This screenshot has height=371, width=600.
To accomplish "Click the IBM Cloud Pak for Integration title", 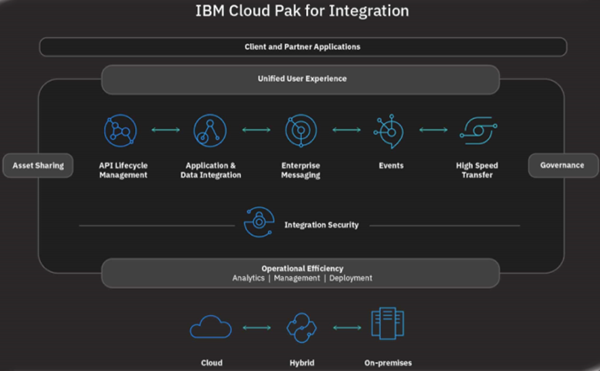I will pos(302,11).
